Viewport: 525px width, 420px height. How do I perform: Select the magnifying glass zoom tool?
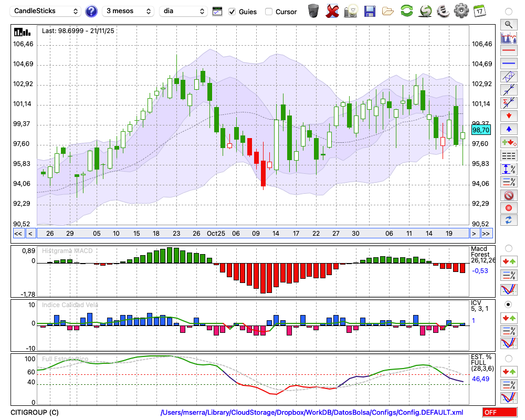click(509, 25)
